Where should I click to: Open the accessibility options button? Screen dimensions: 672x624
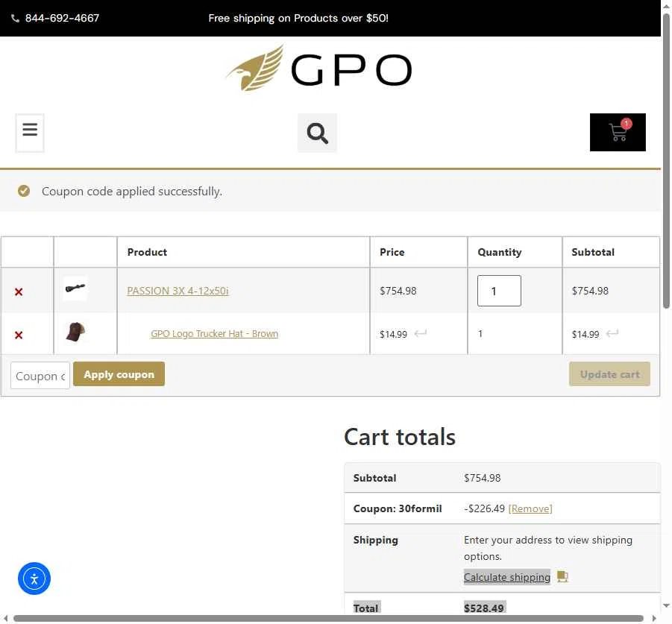point(34,579)
